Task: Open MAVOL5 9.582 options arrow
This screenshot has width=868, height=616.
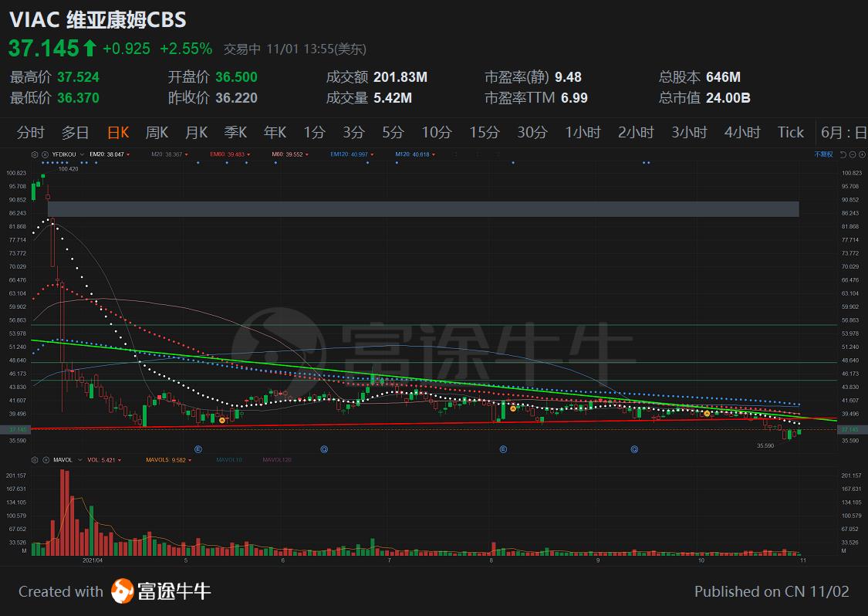Action: coord(190,460)
